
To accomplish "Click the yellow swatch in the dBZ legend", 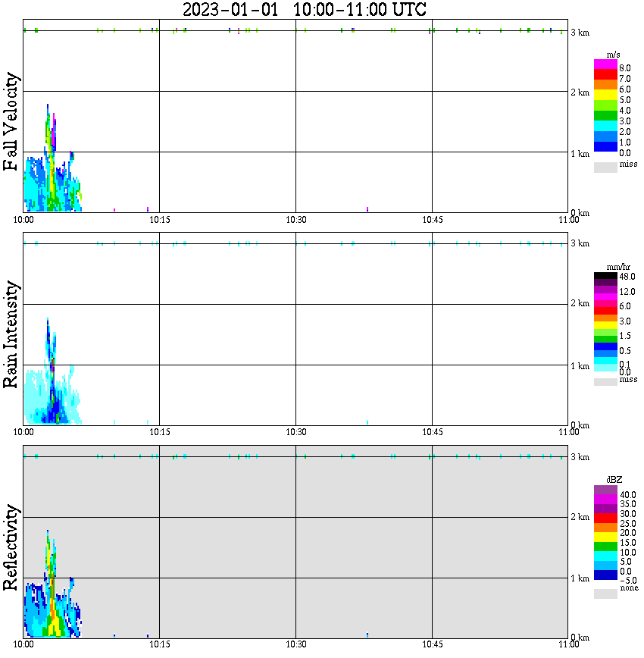I will (x=605, y=537).
